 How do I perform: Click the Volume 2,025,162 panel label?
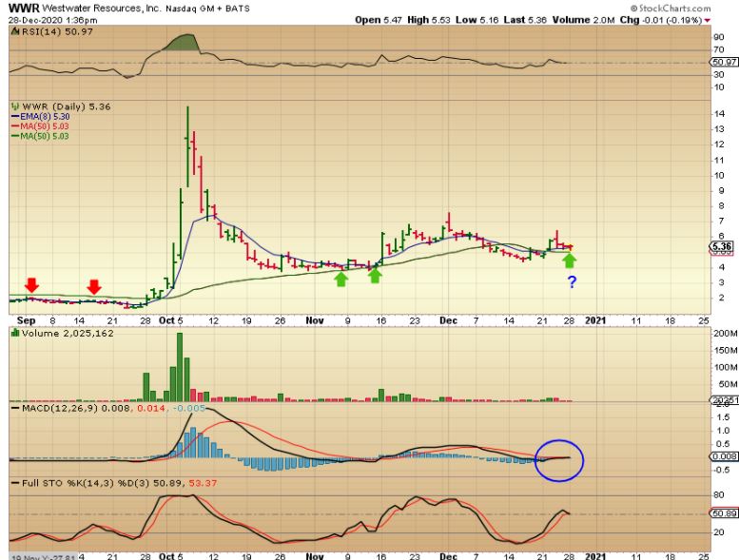[x=68, y=334]
